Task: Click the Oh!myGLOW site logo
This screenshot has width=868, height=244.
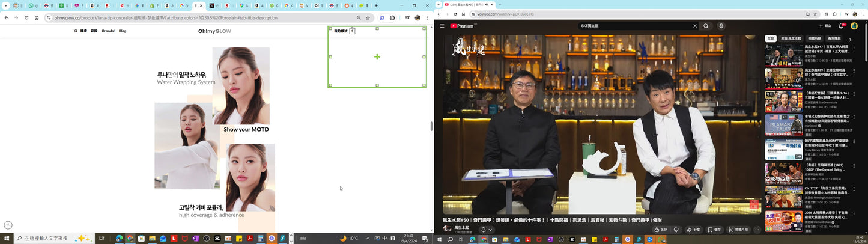Action: click(215, 31)
